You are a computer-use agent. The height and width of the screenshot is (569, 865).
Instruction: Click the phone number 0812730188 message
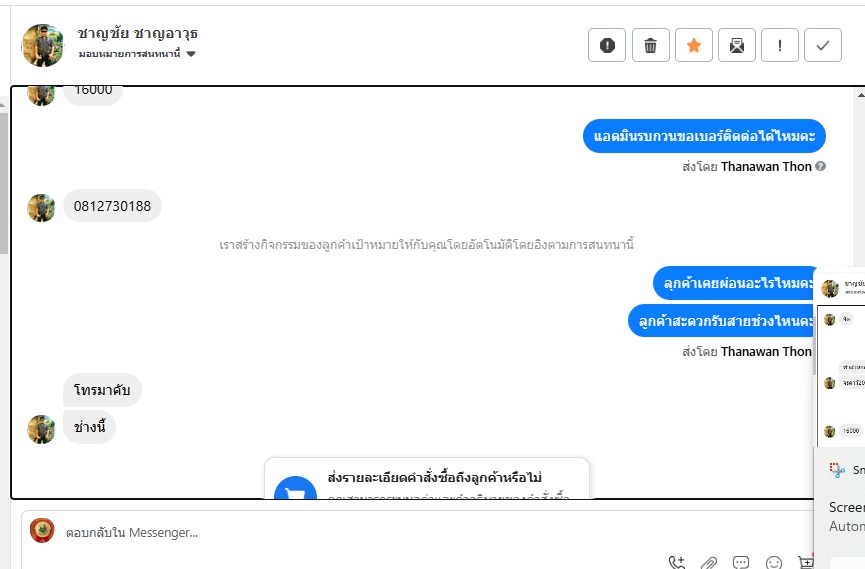[113, 206]
